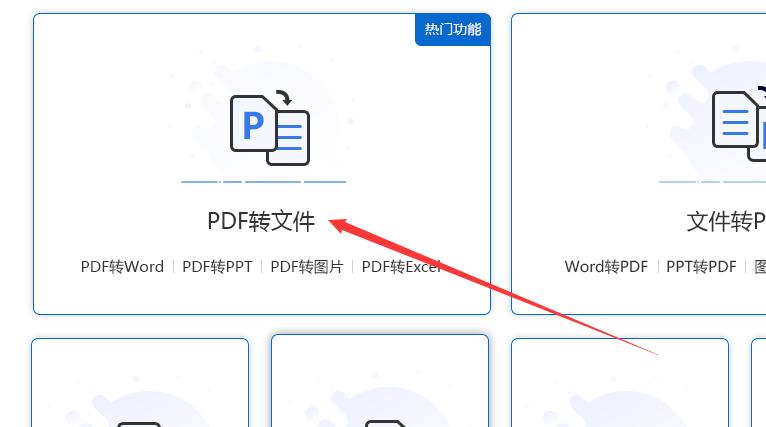The image size is (766, 427).
Task: Select the Word转PDF option
Action: (606, 267)
